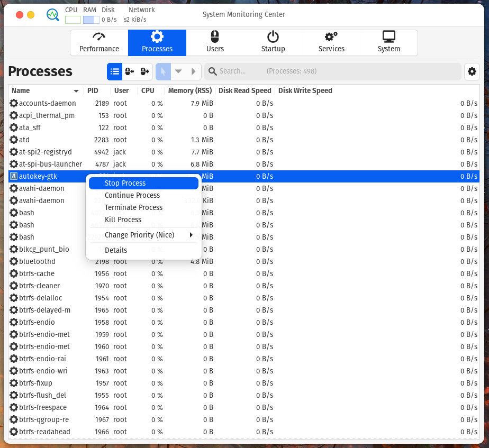
Task: Click the down-arrow dropdown beside the cursor tool
Action: (178, 71)
